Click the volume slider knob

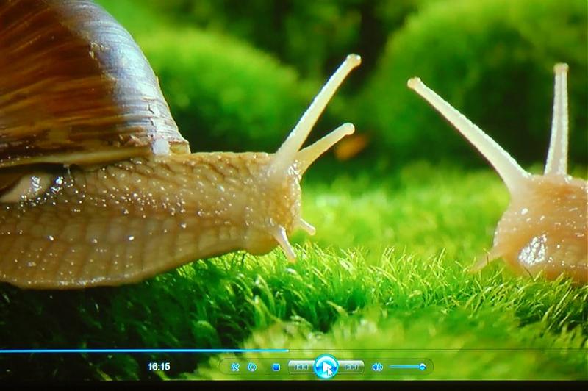(422, 366)
